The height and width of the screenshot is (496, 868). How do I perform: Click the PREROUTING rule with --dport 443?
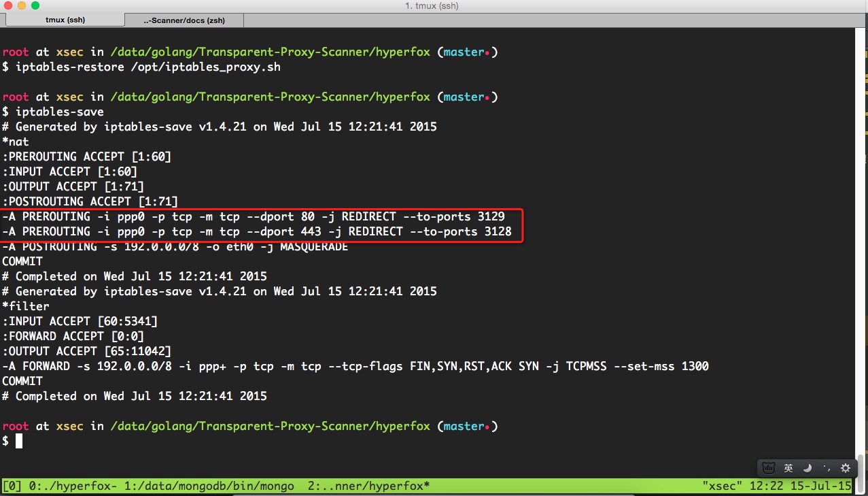pos(257,231)
